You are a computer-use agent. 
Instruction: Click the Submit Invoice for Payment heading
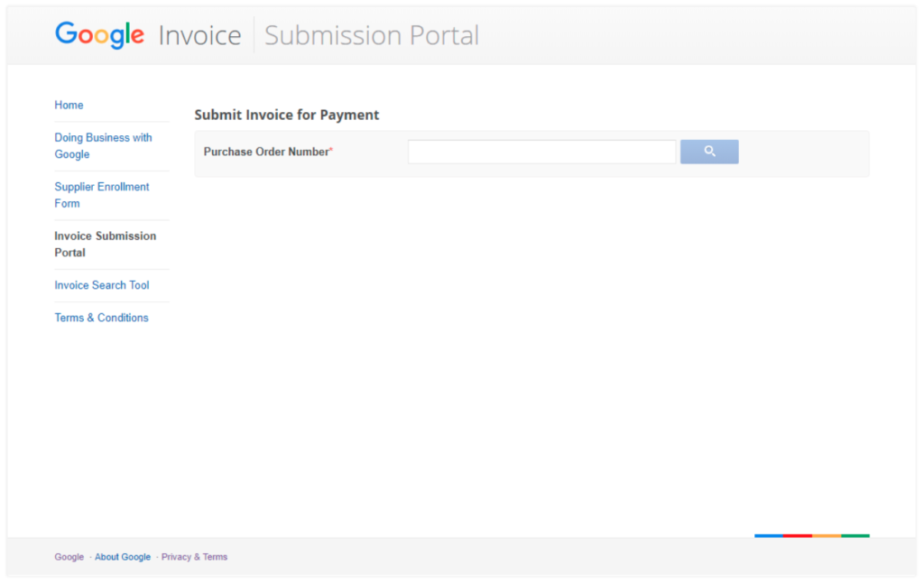[x=287, y=115]
